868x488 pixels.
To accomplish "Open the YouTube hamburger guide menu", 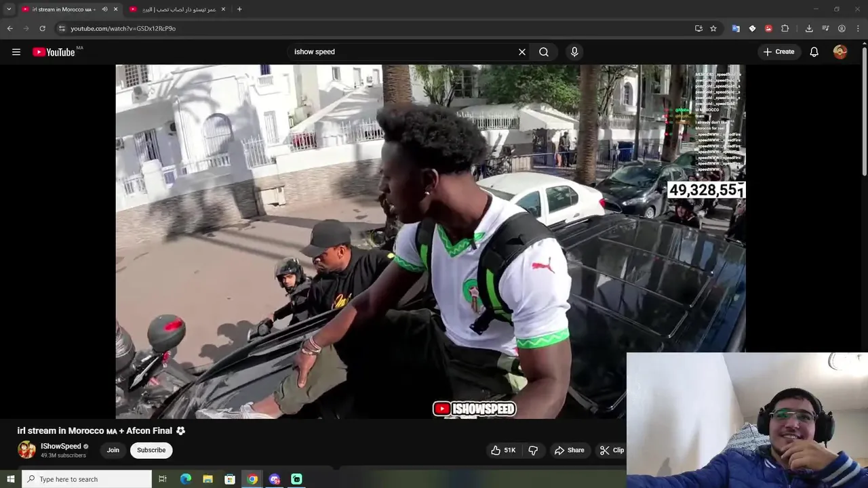I will (x=16, y=52).
